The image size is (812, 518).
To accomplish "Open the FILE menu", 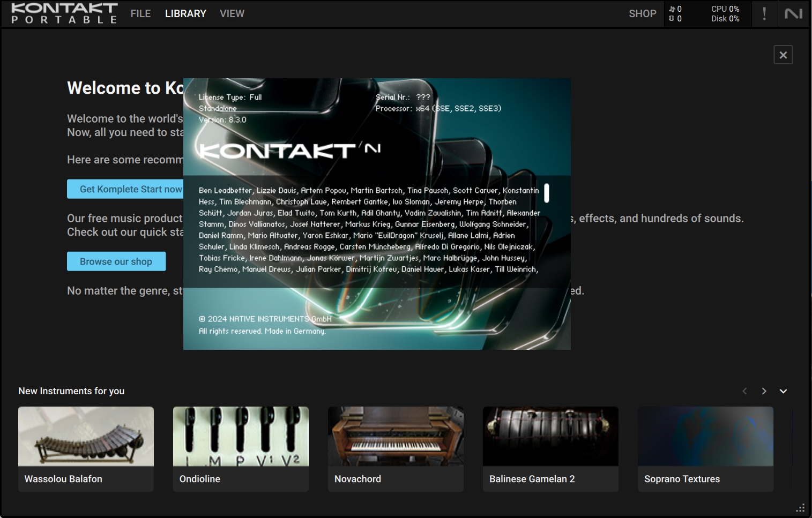I will (140, 14).
